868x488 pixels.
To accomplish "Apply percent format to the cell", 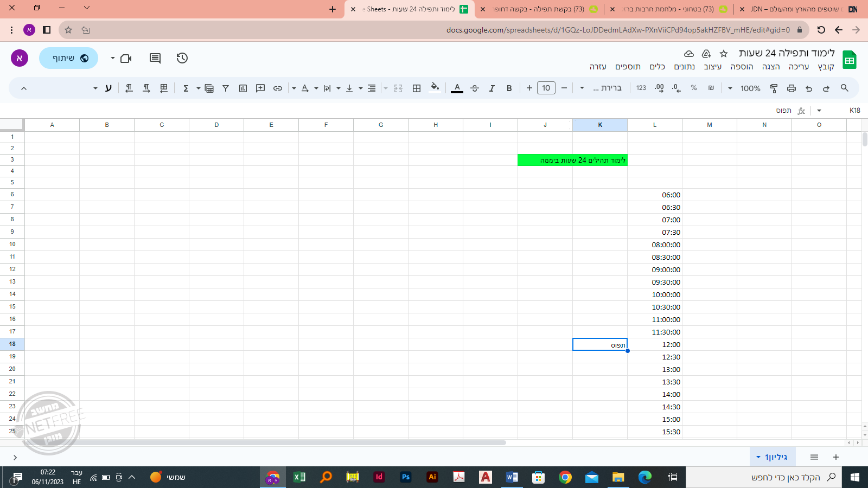I will [x=694, y=88].
